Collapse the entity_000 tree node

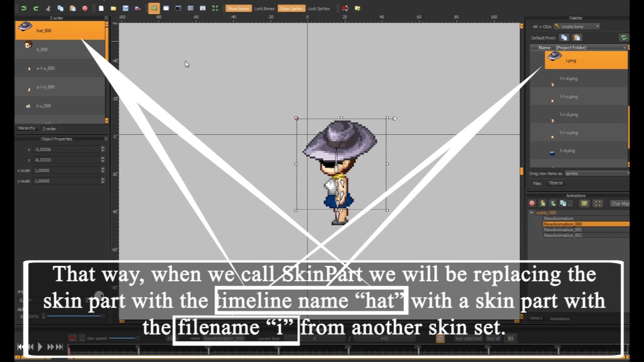click(x=531, y=213)
